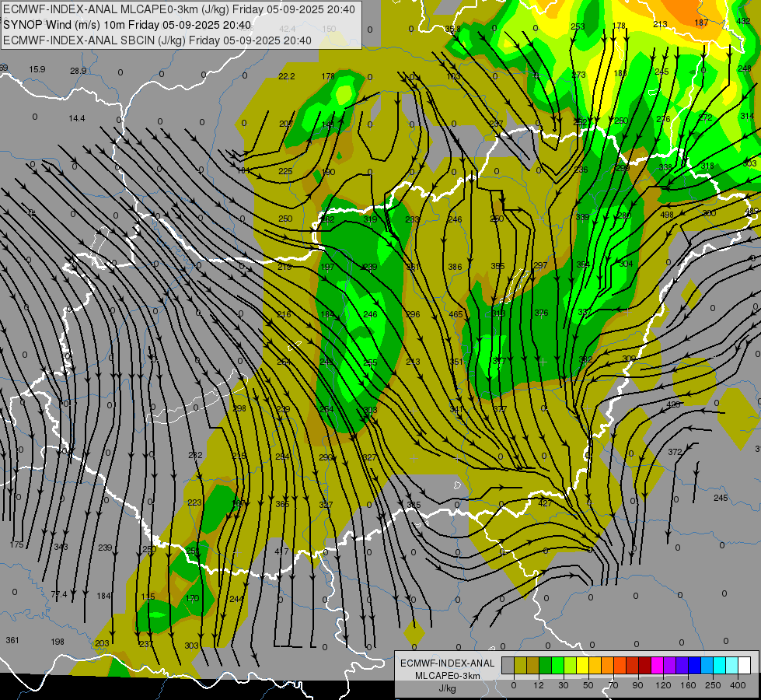Click the dark red legend swatch
Viewport: 761px width, 700px height.
tap(644, 666)
